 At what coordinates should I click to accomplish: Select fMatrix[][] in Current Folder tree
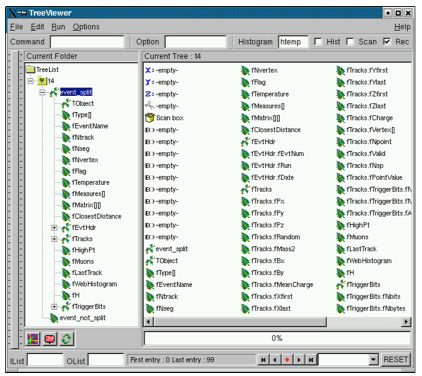[82, 205]
